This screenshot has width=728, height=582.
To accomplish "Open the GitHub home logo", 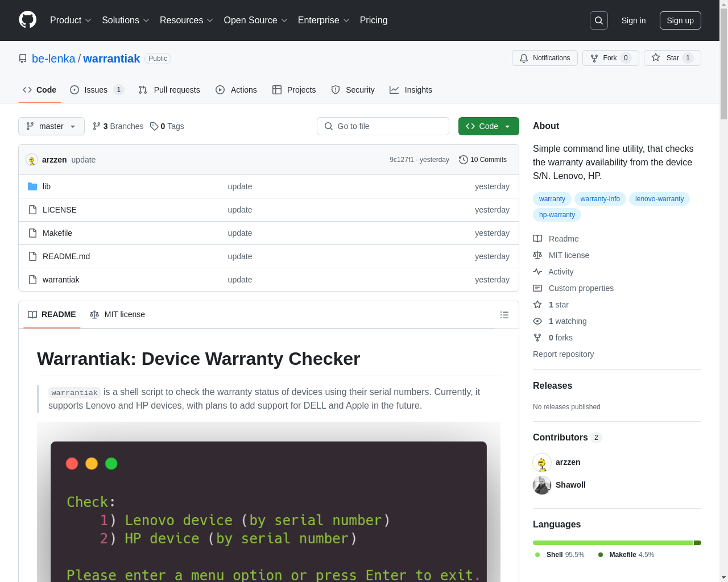I will point(28,20).
